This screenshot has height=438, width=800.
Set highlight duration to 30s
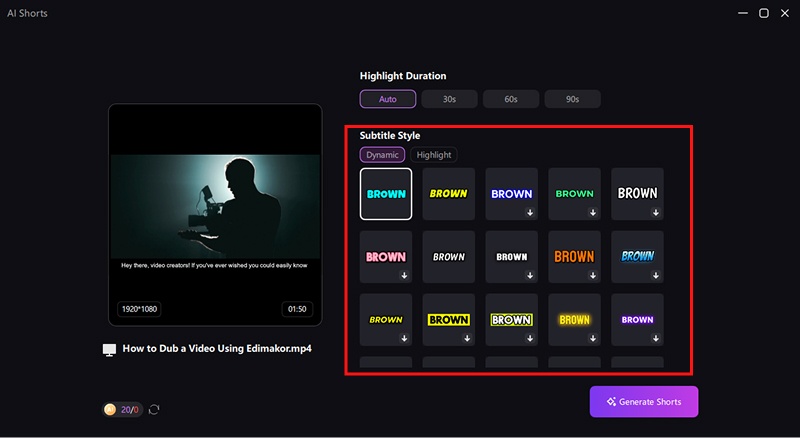[x=449, y=99]
